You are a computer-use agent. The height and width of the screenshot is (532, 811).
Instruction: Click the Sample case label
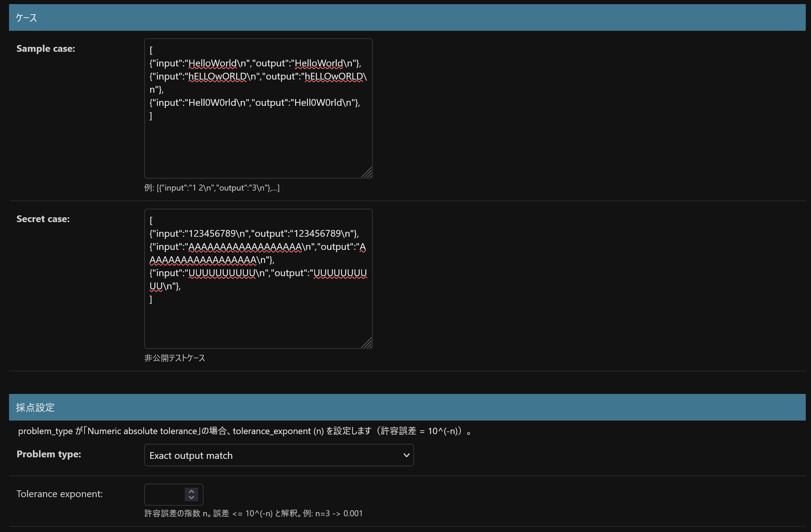pos(46,49)
